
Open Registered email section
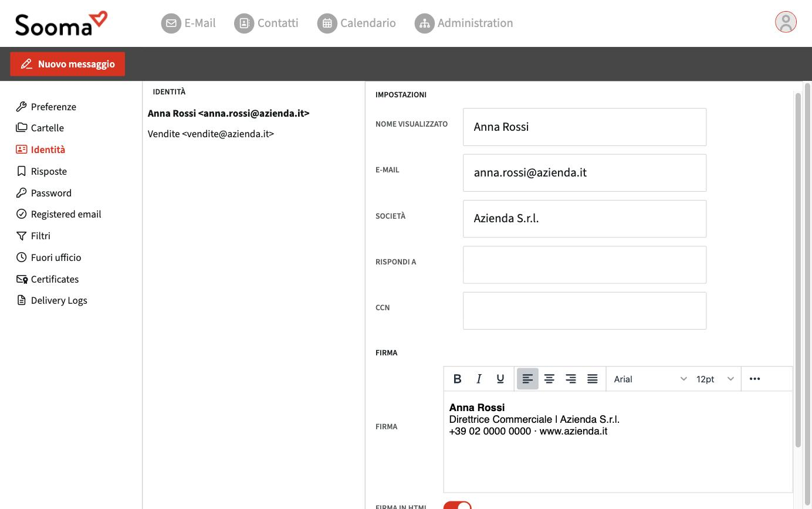tap(59, 214)
